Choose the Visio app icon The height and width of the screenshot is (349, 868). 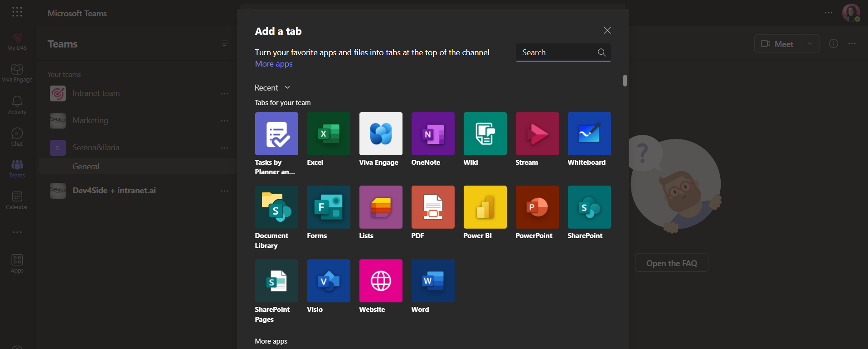329,281
